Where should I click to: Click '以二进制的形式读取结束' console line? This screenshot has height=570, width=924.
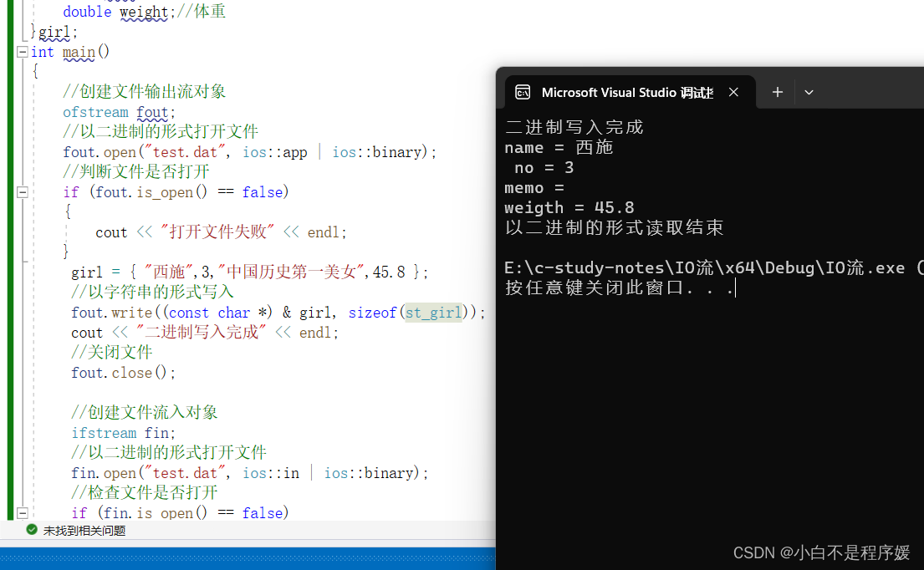tap(614, 228)
